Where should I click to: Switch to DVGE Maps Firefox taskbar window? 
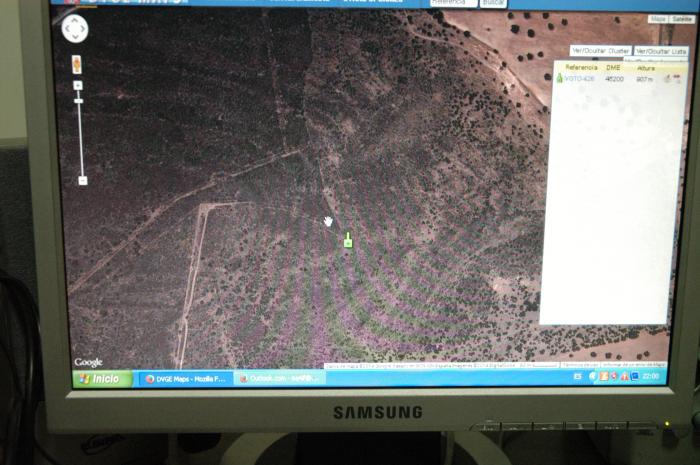pos(185,379)
